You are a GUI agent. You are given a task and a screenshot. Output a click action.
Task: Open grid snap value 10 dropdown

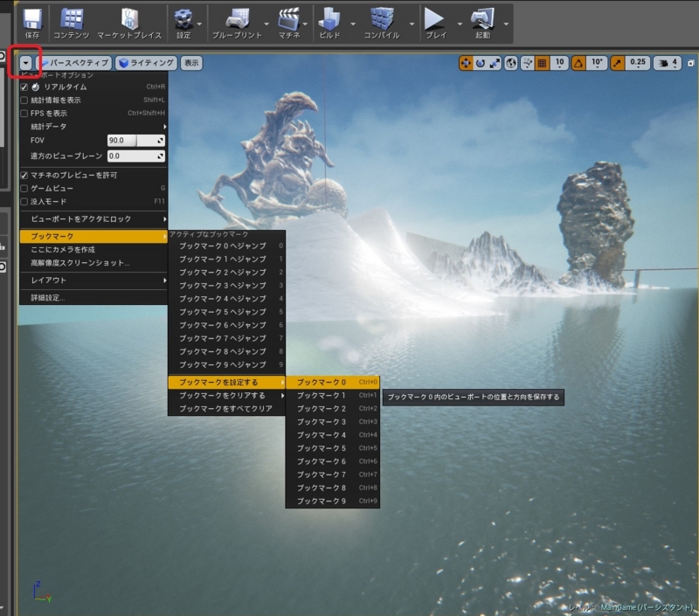tap(559, 63)
